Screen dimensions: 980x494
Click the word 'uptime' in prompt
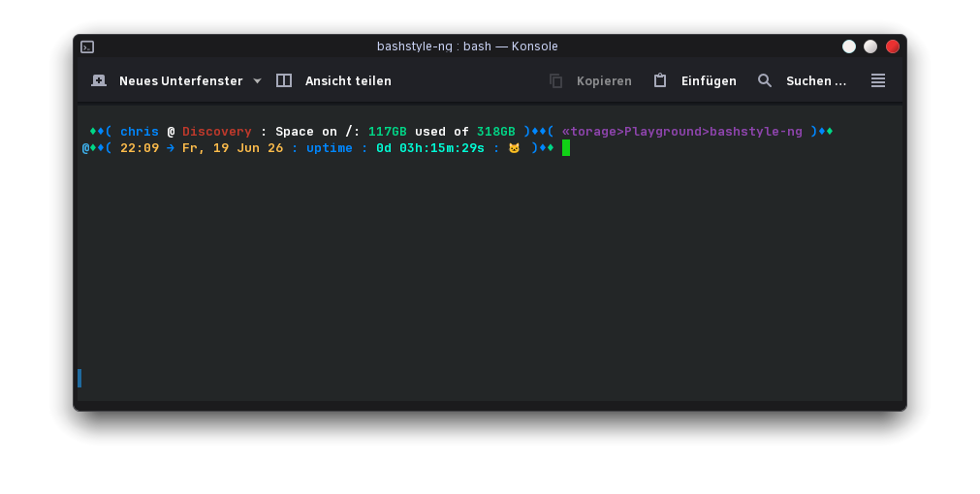click(x=330, y=148)
